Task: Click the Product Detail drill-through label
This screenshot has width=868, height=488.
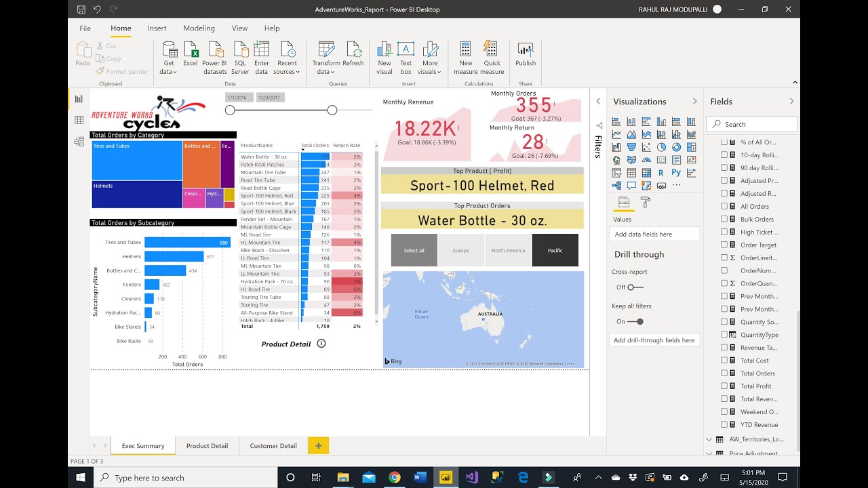Action: [286, 344]
